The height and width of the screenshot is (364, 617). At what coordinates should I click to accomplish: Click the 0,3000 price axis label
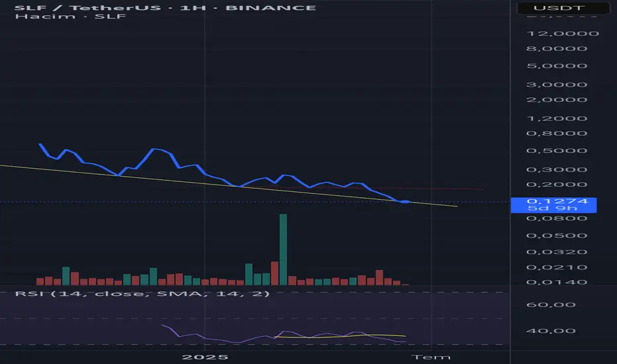pos(557,169)
